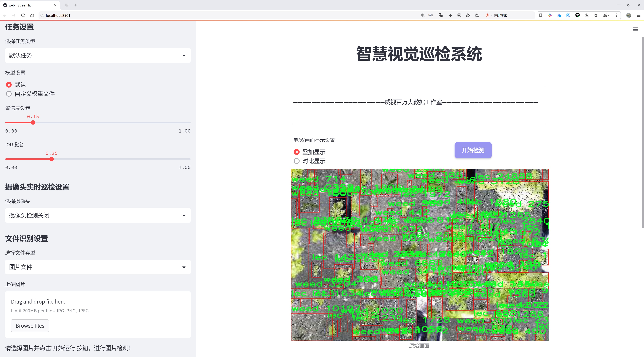Viewport: 644px width, 357px height.
Task: Reload the localhost page
Action: (x=23, y=15)
